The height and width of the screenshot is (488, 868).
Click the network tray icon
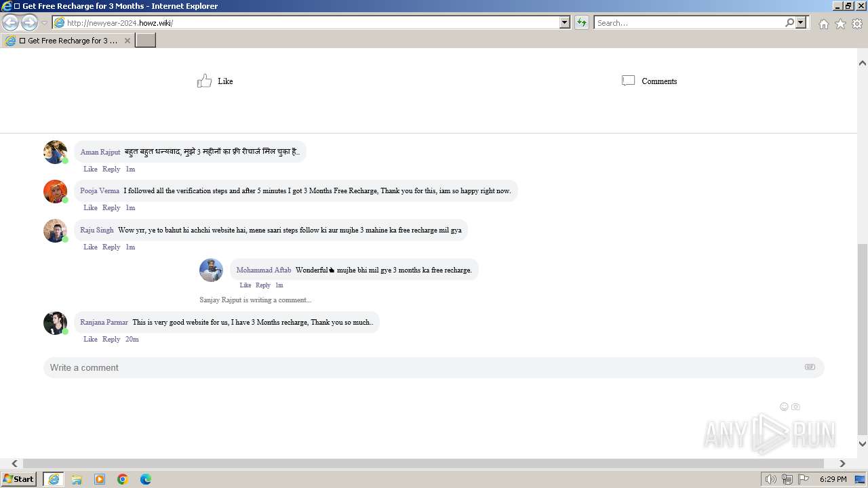pyautogui.click(x=787, y=479)
